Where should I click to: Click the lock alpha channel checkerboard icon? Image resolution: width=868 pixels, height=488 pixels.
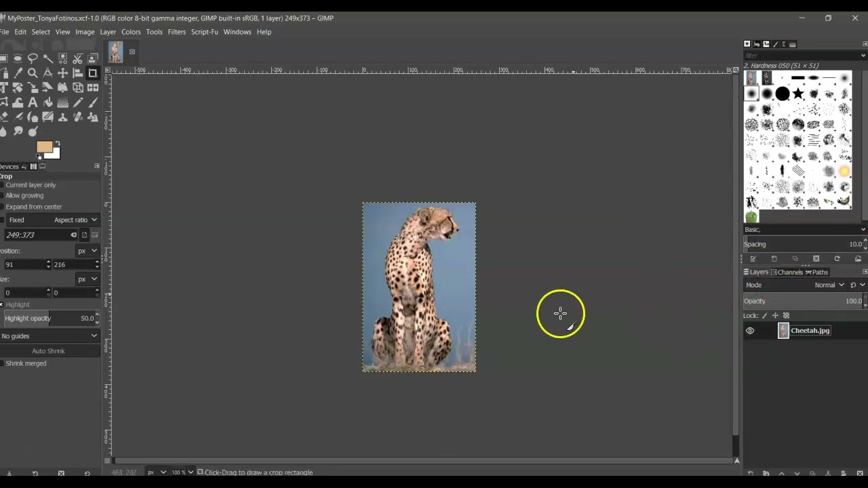(x=786, y=315)
